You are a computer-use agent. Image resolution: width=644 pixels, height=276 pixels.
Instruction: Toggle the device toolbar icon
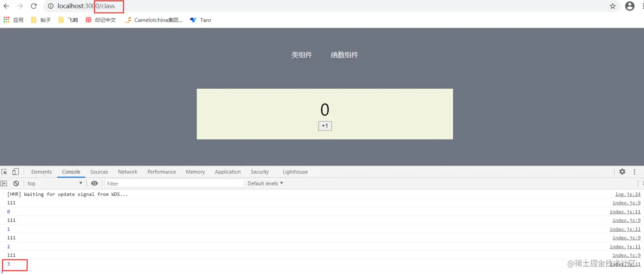[x=15, y=171]
